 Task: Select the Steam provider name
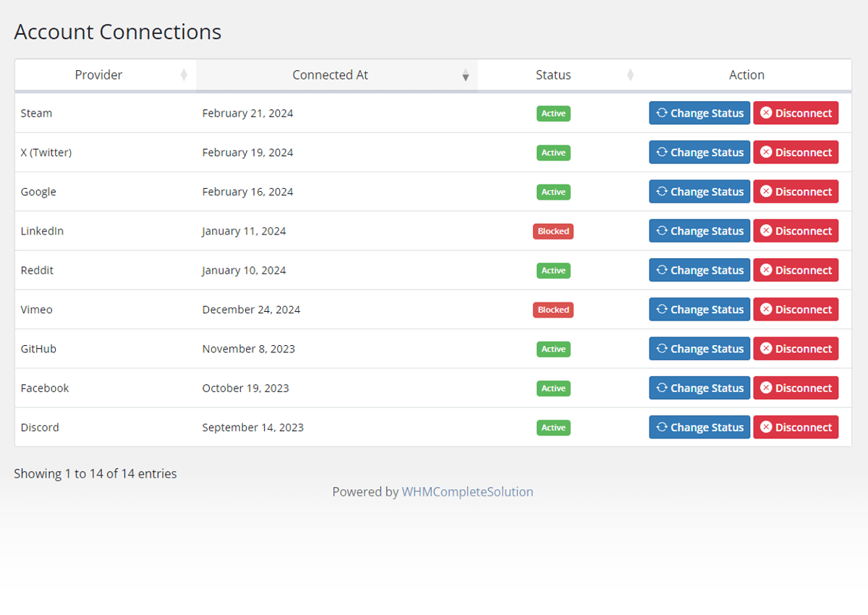(x=36, y=113)
